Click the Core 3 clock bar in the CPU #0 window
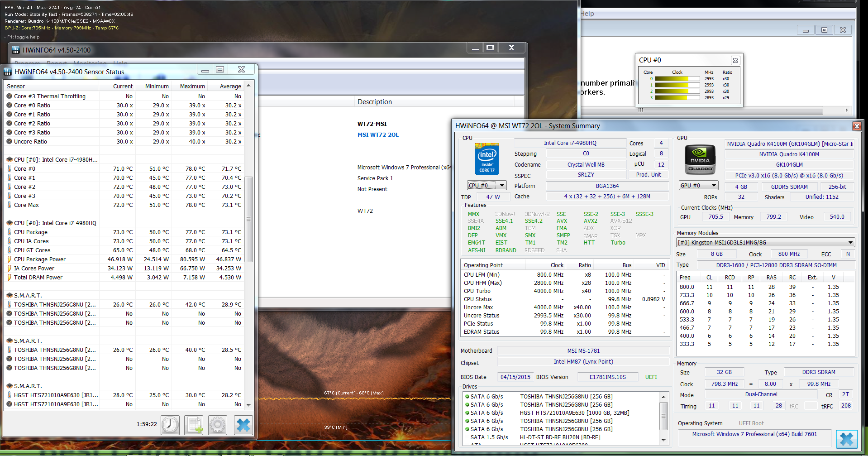Screen dimensions: 868x456 coord(677,97)
